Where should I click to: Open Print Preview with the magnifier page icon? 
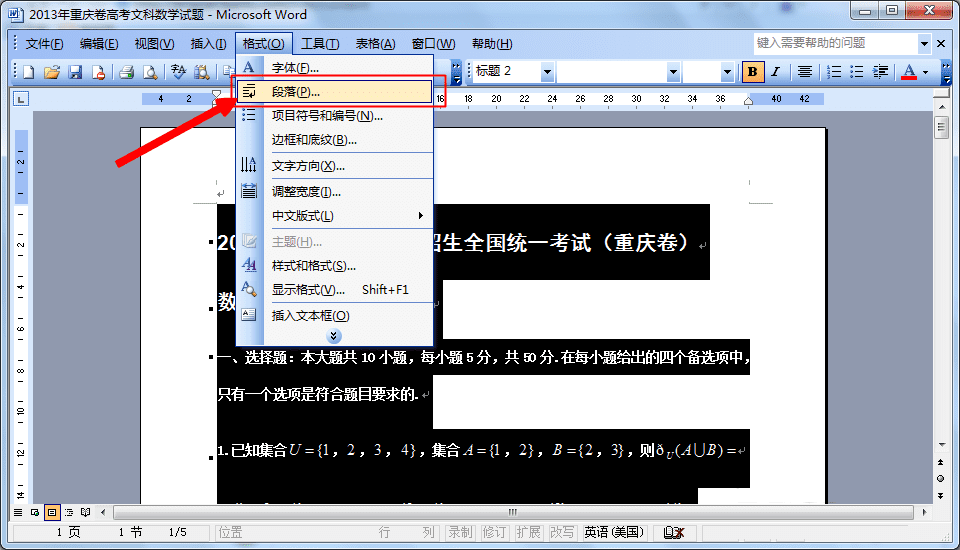point(149,72)
